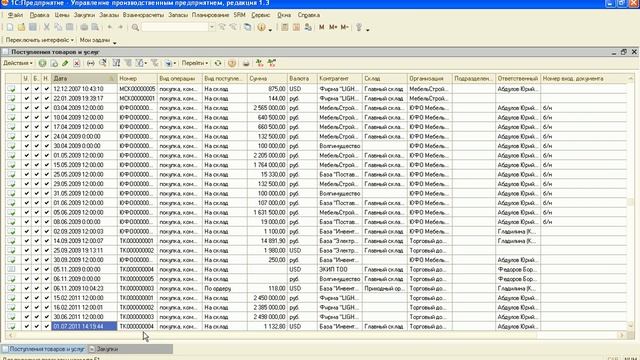Toggle У checkbox for 12.12.2007 10:43:10 row
This screenshot has height=360, width=640.
click(27, 89)
